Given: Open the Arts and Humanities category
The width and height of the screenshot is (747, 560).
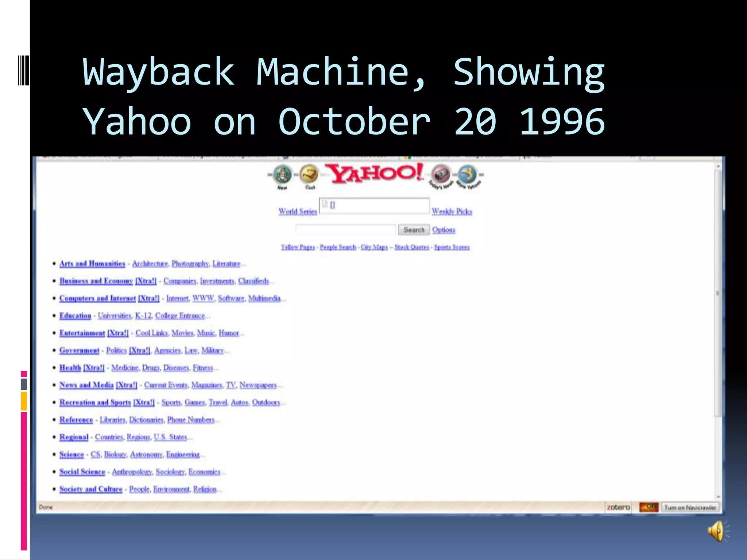Looking at the screenshot, I should pos(92,263).
